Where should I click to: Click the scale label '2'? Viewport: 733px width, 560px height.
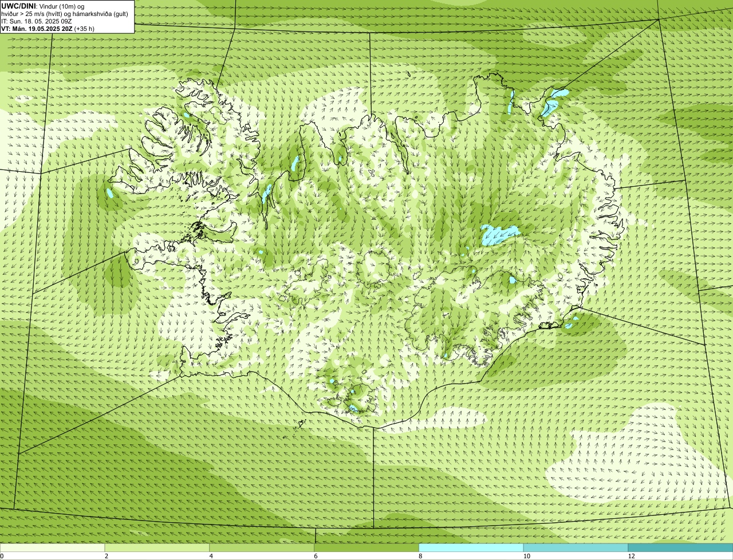[x=107, y=556]
